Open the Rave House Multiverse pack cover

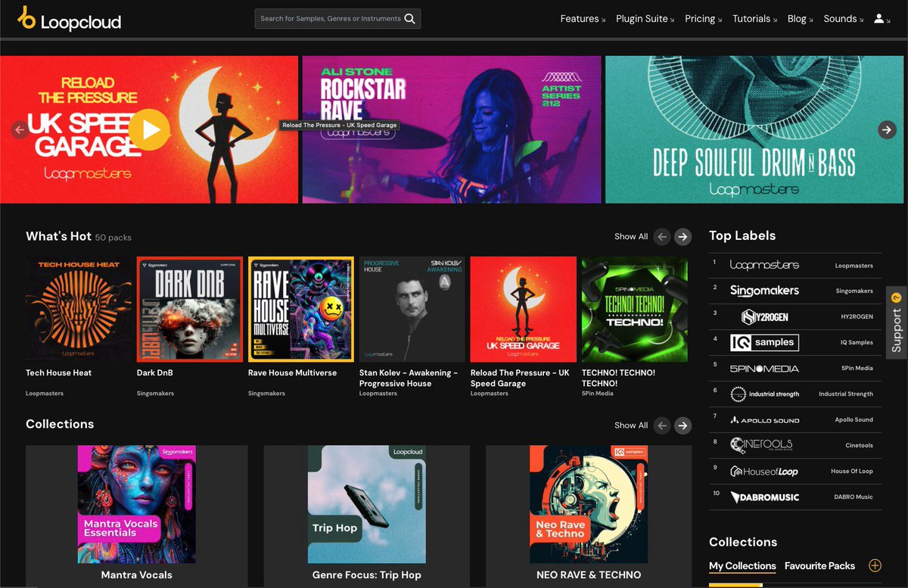tap(301, 310)
